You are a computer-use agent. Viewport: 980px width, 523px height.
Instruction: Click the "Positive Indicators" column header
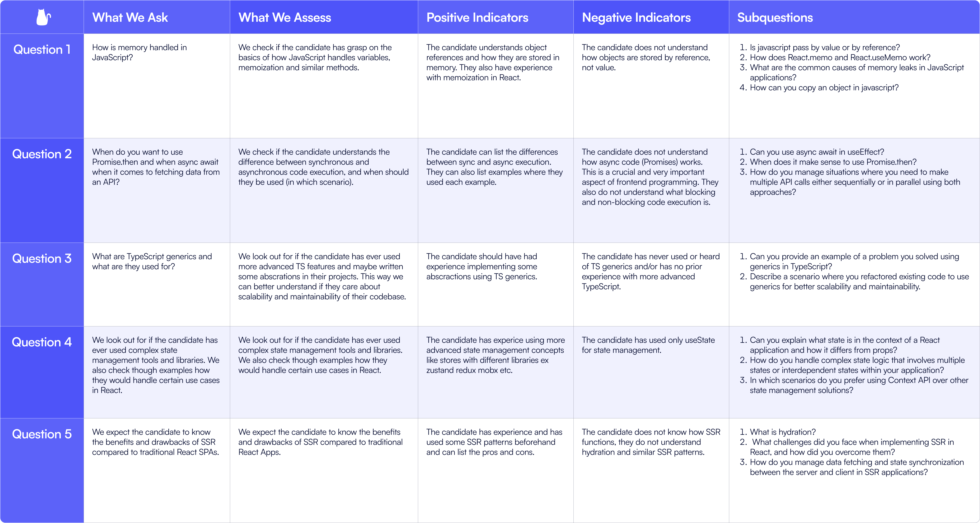click(x=477, y=18)
